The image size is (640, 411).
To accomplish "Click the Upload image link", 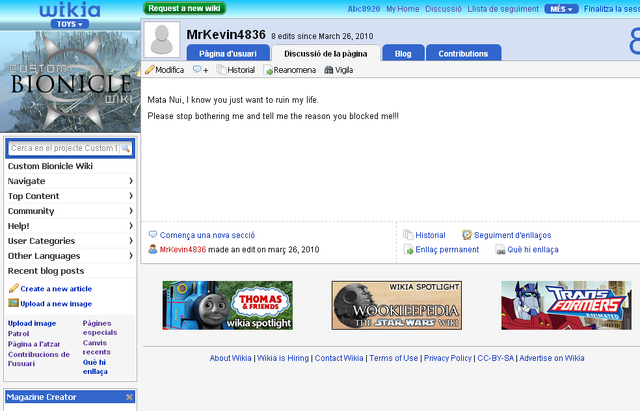I will click(32, 323).
